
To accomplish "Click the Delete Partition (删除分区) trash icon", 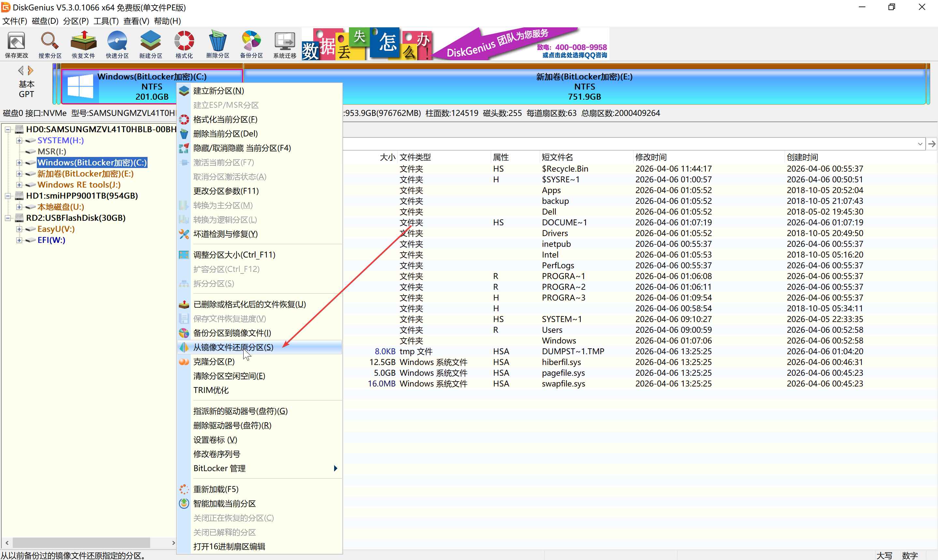I will tap(218, 41).
